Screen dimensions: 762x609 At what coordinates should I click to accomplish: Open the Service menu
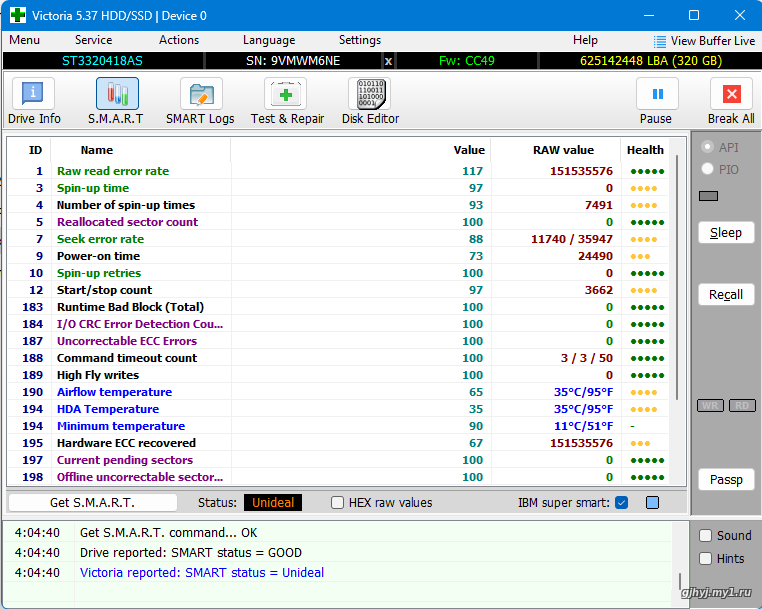pyautogui.click(x=93, y=40)
